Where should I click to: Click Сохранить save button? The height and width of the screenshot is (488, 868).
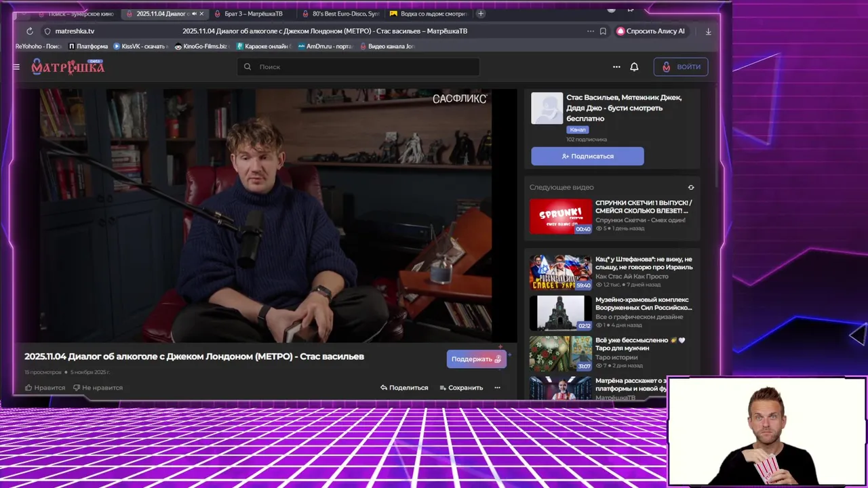(x=461, y=388)
